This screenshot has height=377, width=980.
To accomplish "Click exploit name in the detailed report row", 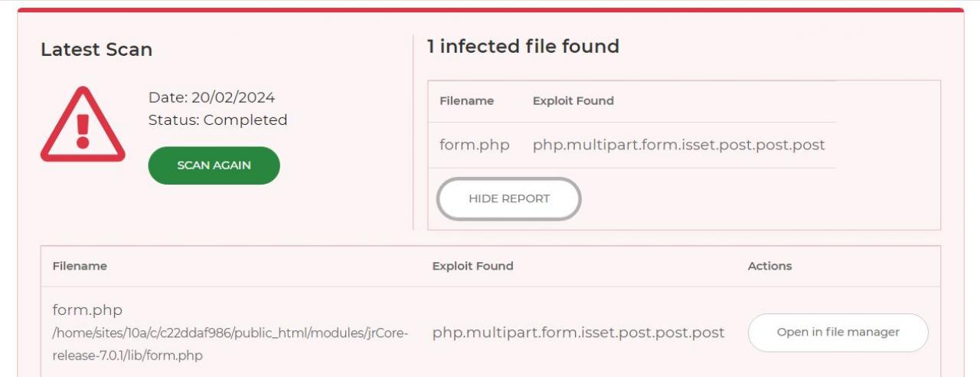I will tap(578, 333).
